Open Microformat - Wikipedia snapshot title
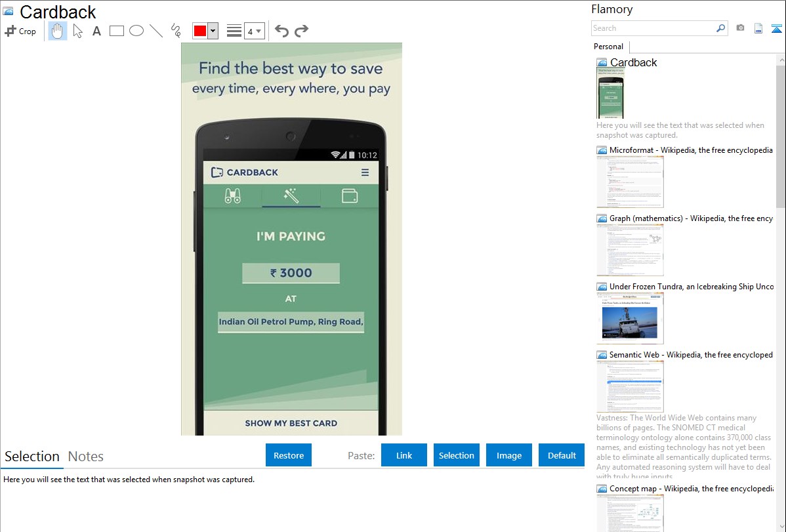This screenshot has width=786, height=532. coord(691,150)
